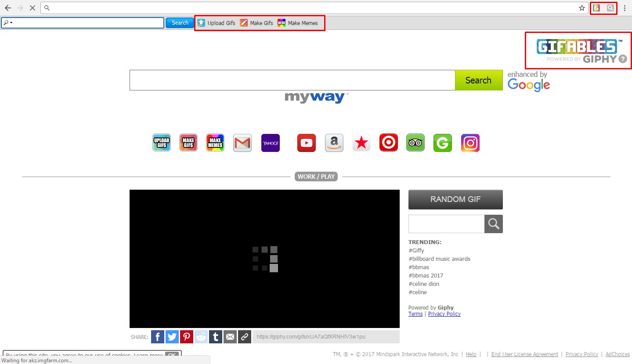Open the browser three-dot menu
Screen dimensions: 632x364
point(625,8)
